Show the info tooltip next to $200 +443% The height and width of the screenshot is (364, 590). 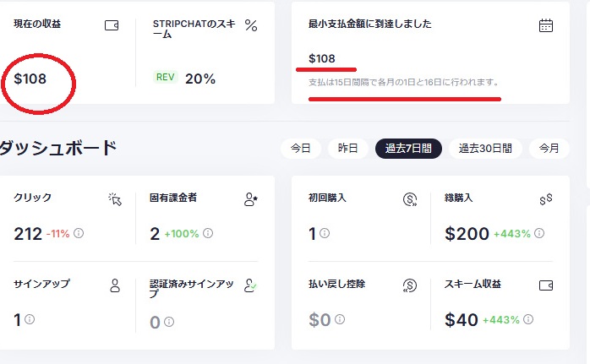539,233
